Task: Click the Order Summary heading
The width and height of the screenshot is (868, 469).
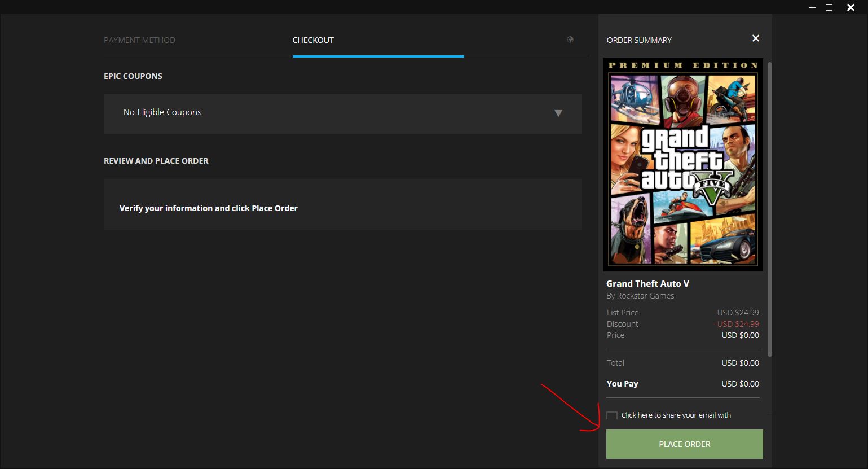Action: (x=639, y=40)
